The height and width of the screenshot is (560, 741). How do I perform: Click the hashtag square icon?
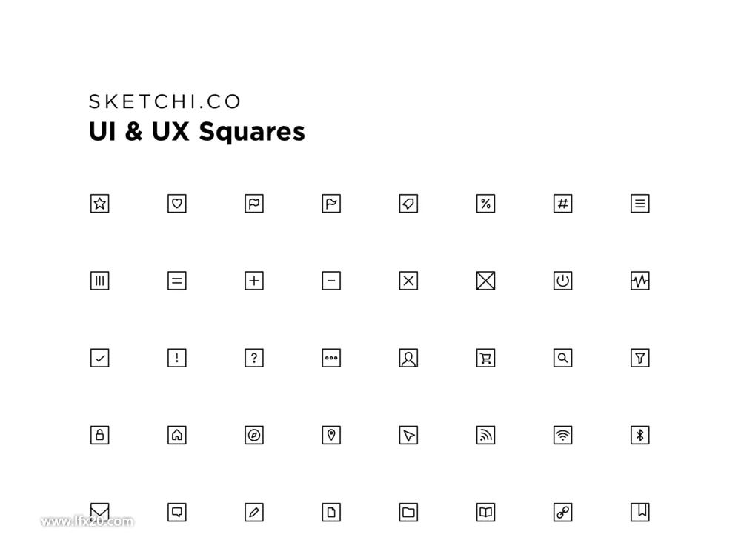tap(563, 204)
